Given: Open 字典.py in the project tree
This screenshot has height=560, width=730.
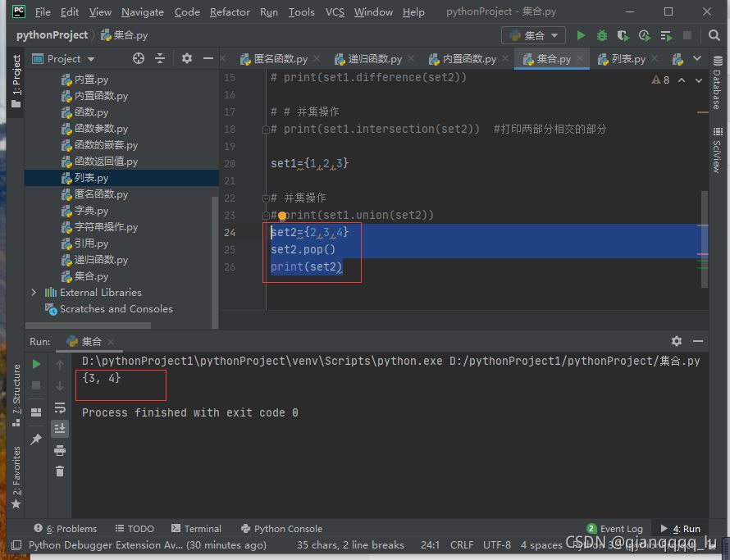Looking at the screenshot, I should coord(91,211).
